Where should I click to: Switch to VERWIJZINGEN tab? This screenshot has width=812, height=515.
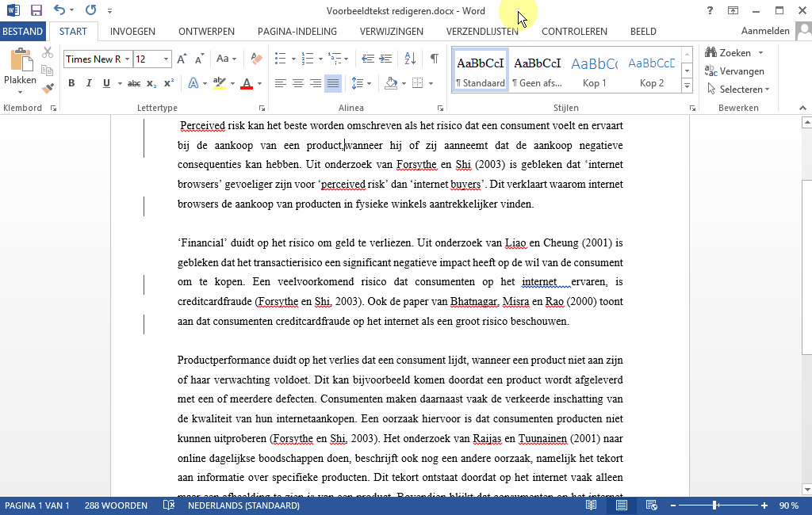(392, 32)
